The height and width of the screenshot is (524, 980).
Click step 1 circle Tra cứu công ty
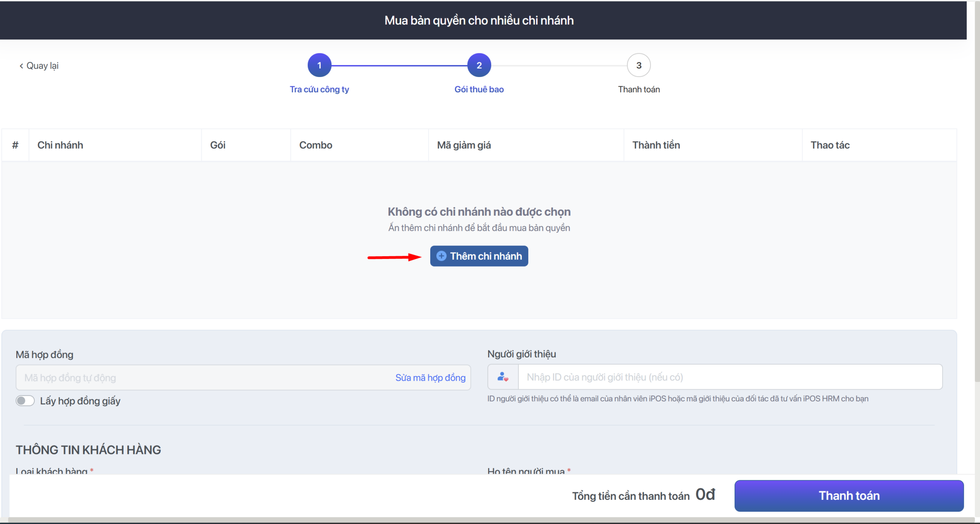coord(319,65)
